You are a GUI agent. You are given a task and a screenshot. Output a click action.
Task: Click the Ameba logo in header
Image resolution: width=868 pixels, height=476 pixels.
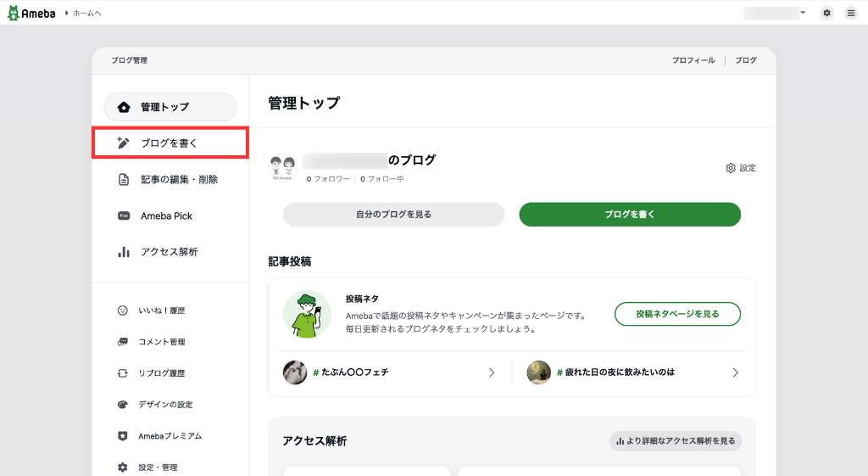[31, 13]
